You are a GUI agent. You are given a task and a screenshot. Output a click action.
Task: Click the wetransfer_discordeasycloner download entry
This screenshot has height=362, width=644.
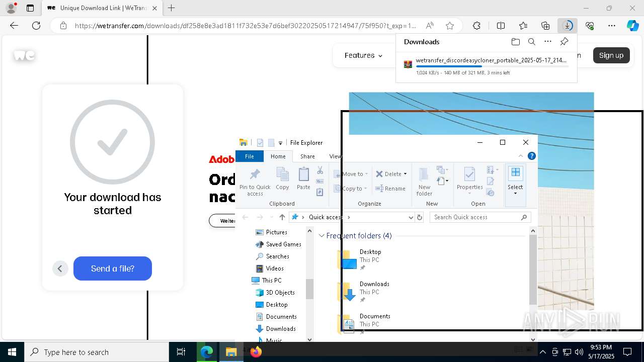(486, 65)
